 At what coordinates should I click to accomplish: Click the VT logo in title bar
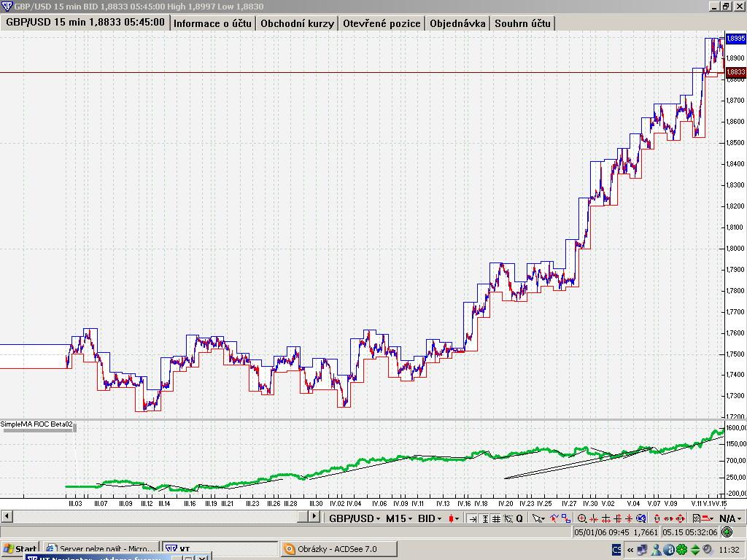pos(7,6)
